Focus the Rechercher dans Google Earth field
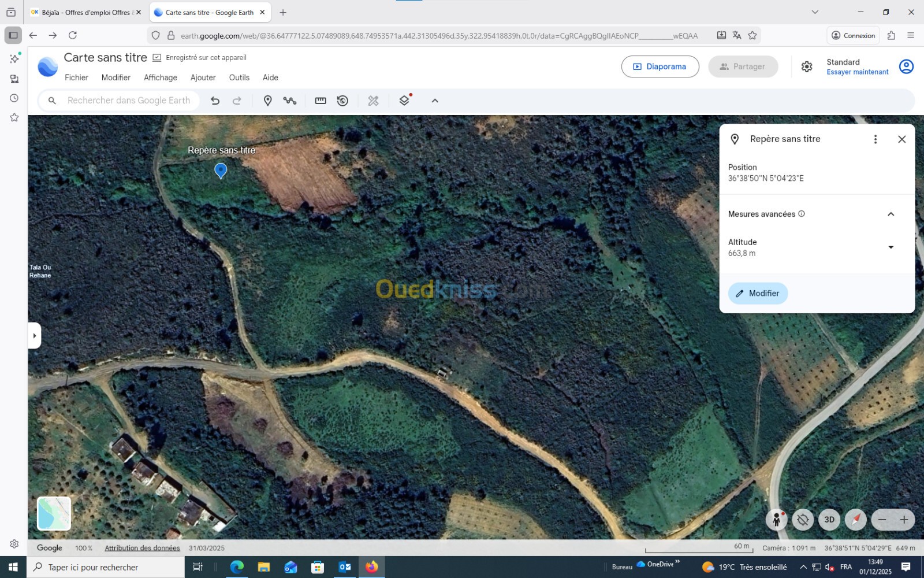The image size is (924, 578). (x=119, y=101)
